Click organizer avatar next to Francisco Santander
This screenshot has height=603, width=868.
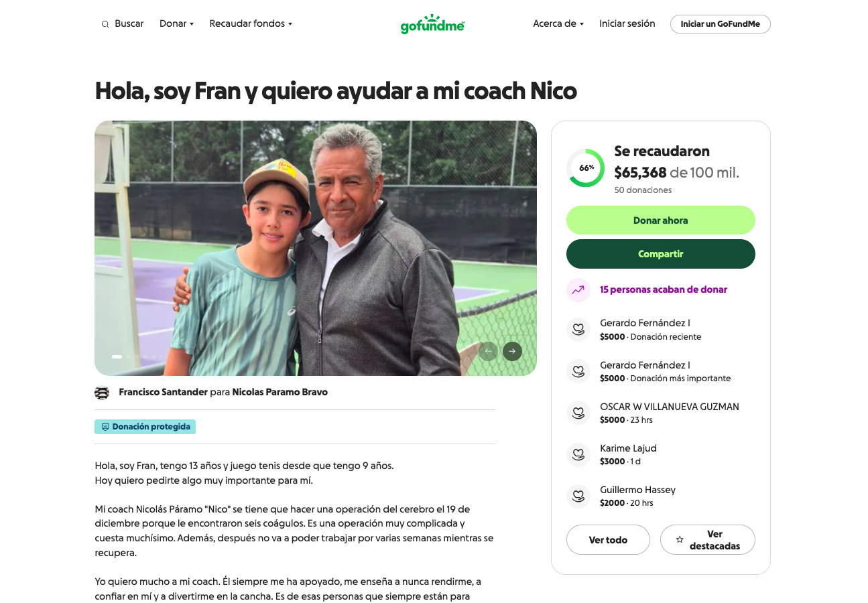(102, 393)
